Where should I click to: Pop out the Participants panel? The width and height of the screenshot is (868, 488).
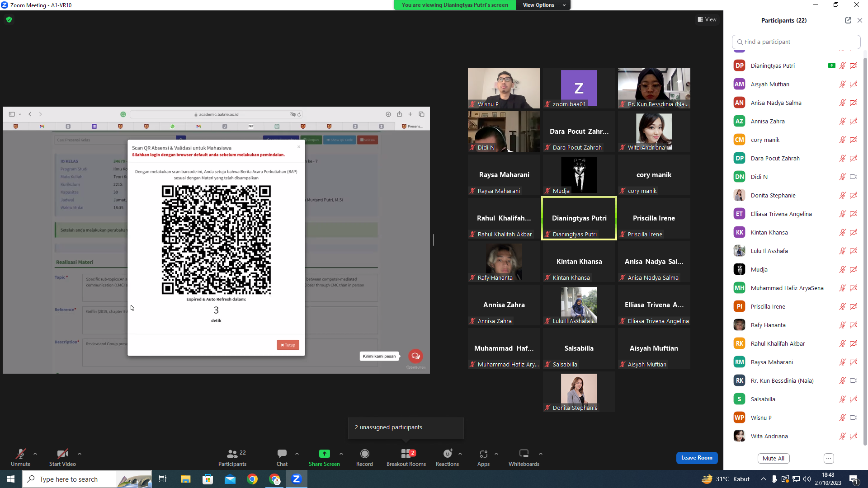pyautogui.click(x=848, y=20)
